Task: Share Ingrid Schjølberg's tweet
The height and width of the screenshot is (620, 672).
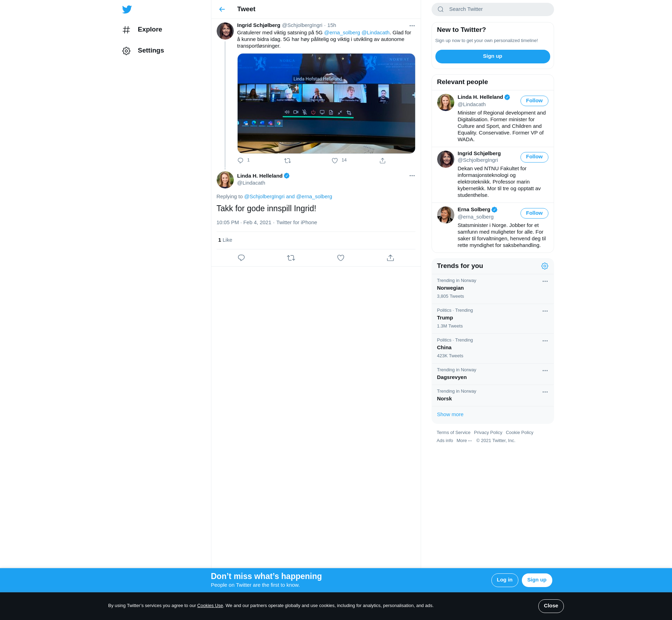Action: pyautogui.click(x=383, y=160)
